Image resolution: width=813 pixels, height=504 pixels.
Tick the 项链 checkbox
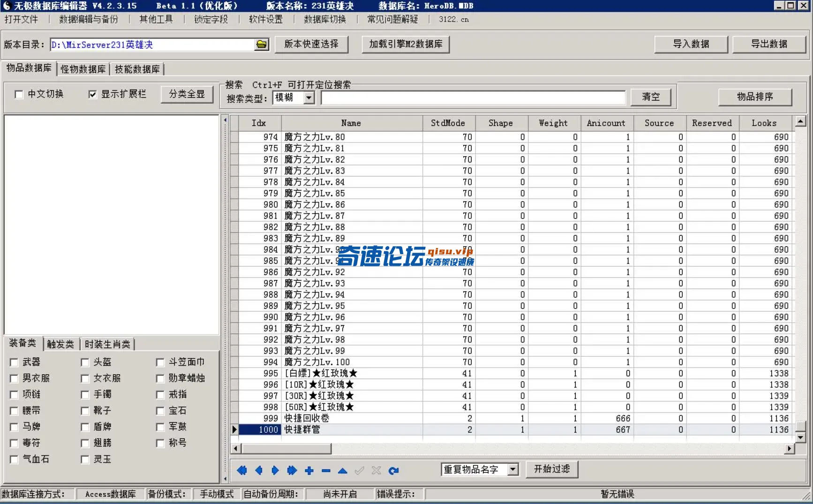click(14, 395)
